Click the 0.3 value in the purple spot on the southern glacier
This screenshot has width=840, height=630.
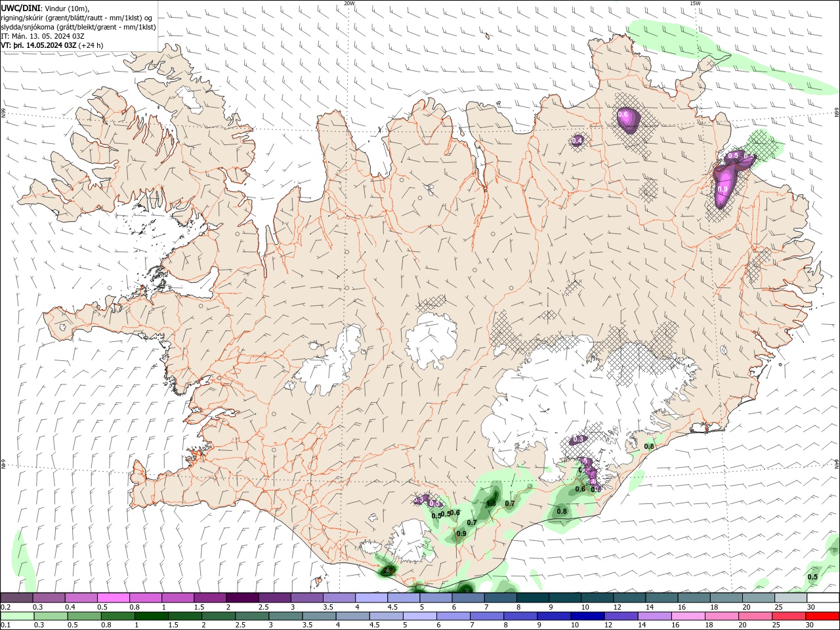click(x=579, y=439)
